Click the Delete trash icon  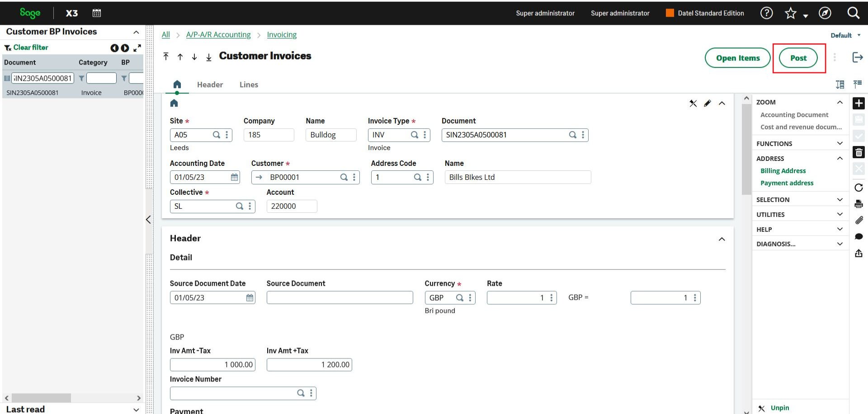(x=859, y=152)
